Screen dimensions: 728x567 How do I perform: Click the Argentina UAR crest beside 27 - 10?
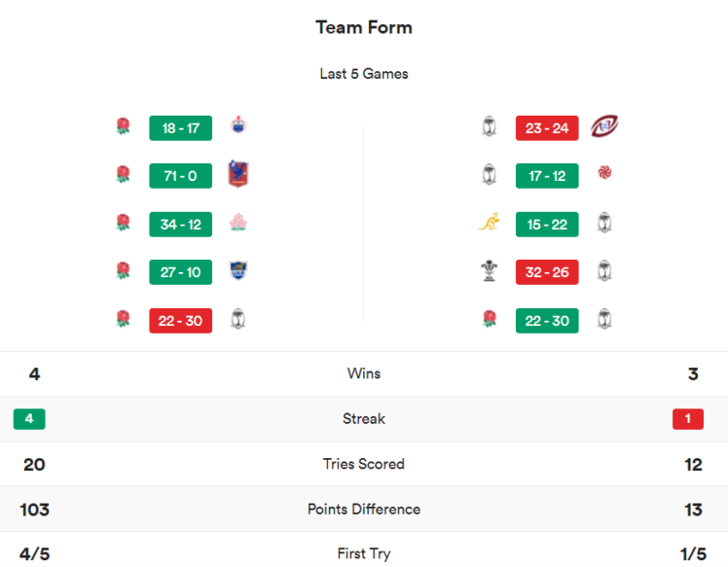click(x=237, y=271)
